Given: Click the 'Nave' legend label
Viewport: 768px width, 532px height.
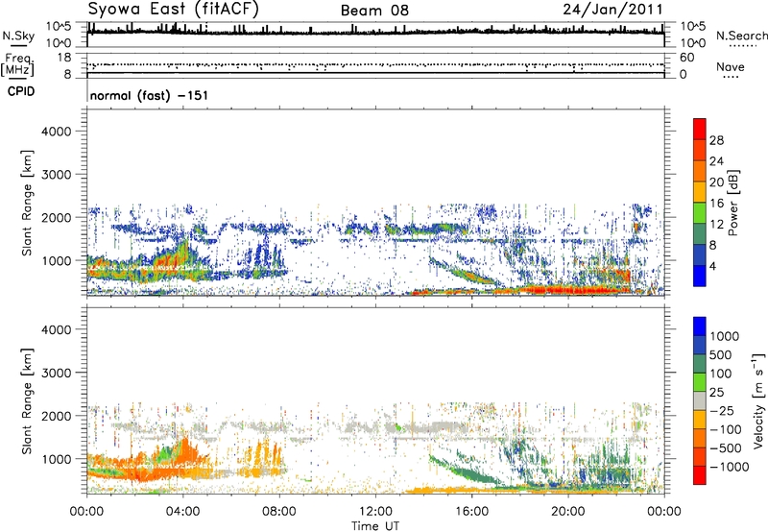Looking at the screenshot, I should click(x=731, y=67).
